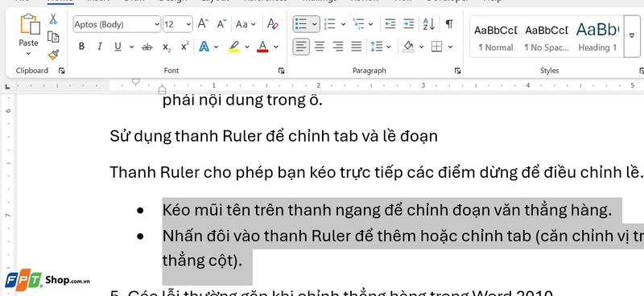Click the Line and Paragraph Spacing icon
Screen dimensions: 644x296
[376, 47]
